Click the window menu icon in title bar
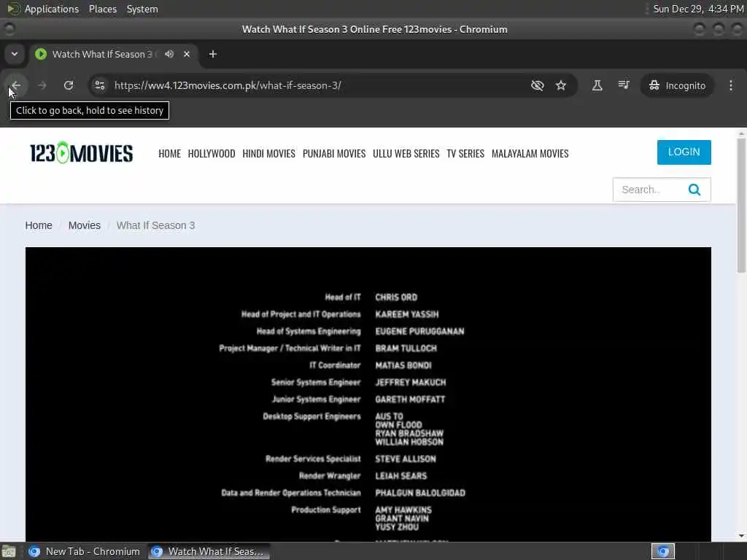This screenshot has width=747, height=560. 9,29
